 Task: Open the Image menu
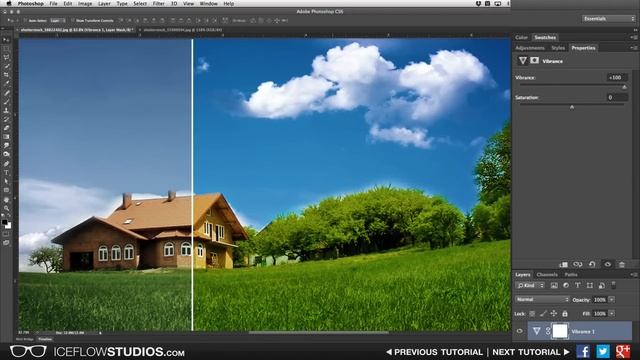pos(85,4)
